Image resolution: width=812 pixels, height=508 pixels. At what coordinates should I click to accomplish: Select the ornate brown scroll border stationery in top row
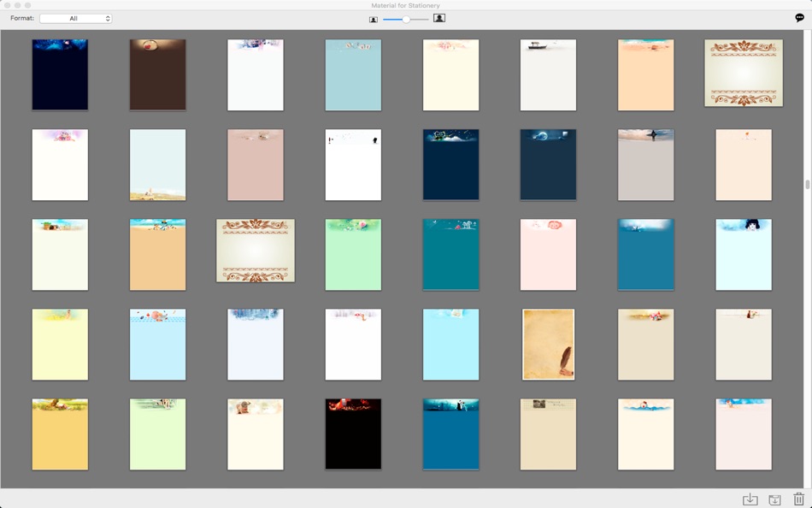pyautogui.click(x=744, y=73)
